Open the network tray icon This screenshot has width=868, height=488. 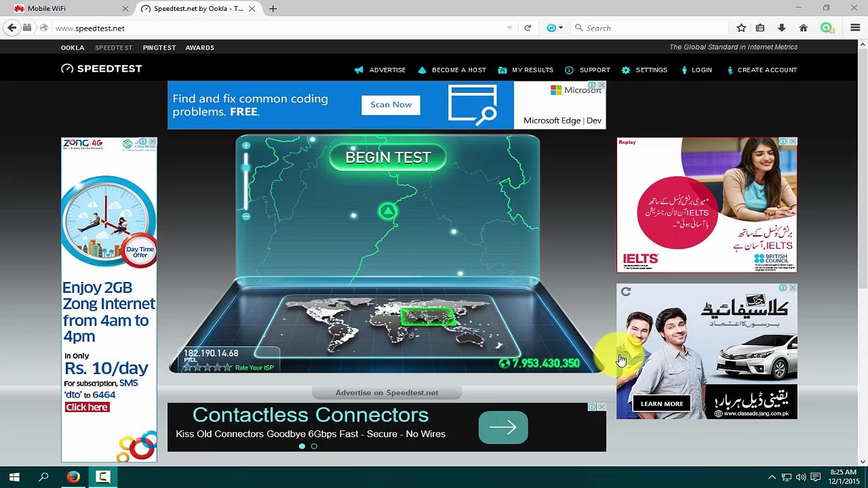[x=787, y=477]
